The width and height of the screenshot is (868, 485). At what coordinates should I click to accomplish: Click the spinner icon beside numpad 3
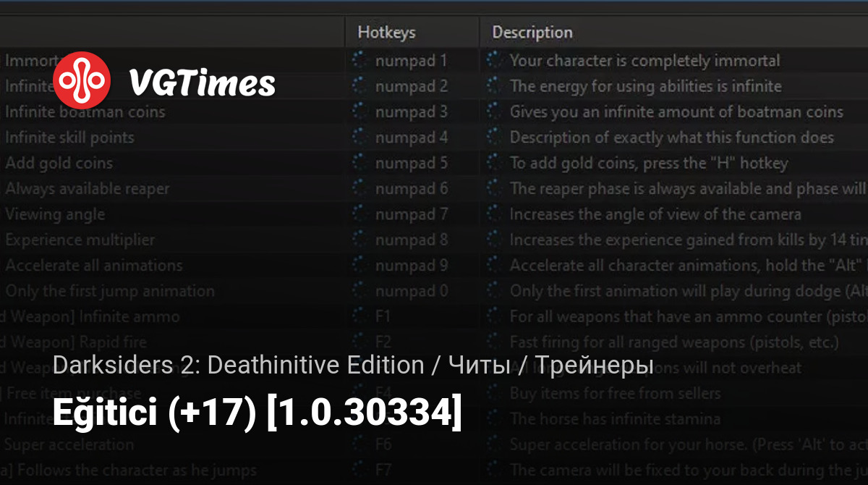point(359,112)
